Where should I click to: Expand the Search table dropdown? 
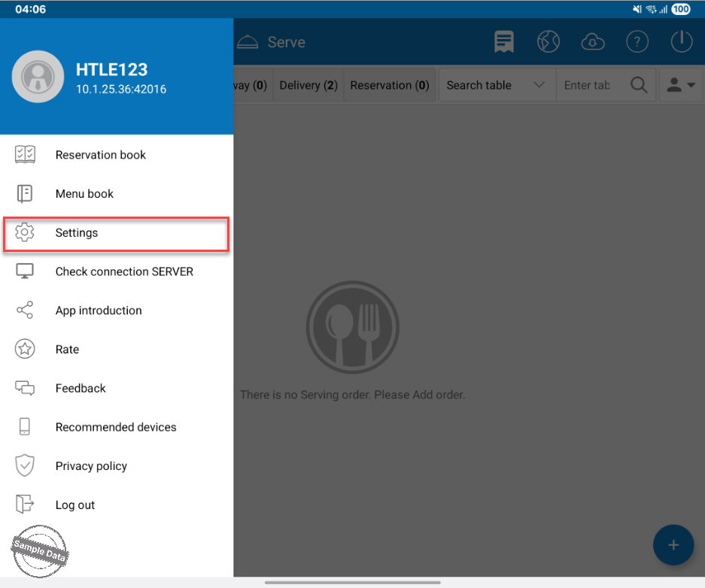497,85
